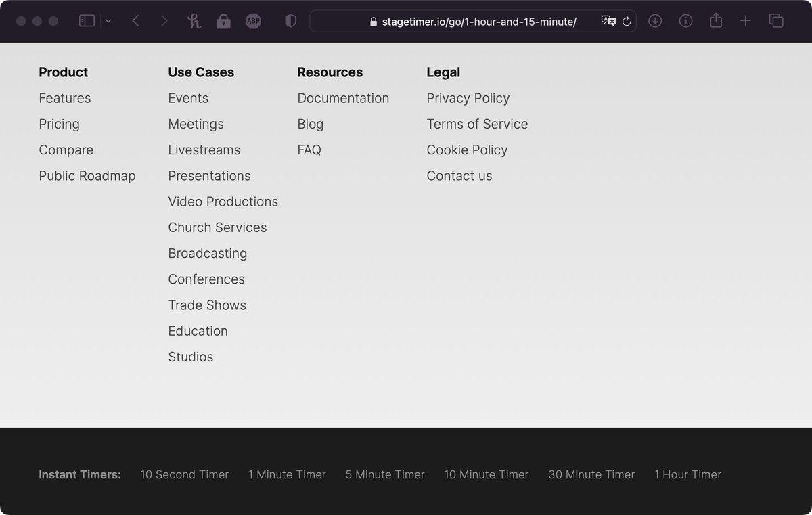Open the translate page icon
The image size is (812, 515).
pos(608,21)
